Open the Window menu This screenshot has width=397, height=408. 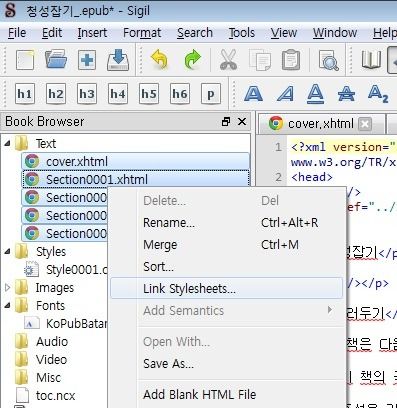335,33
